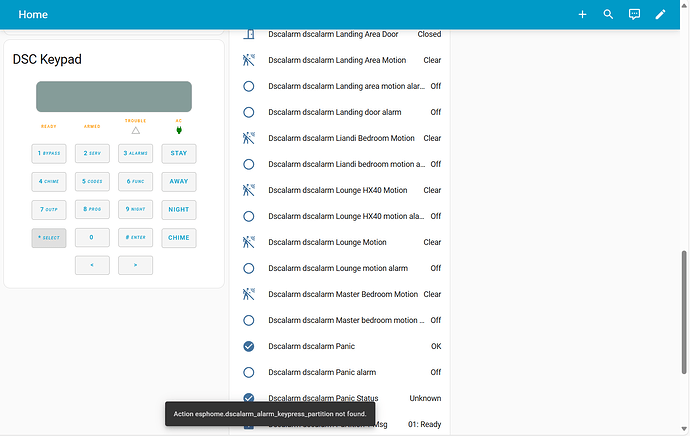
Task: Click circle icon for Panic alarm
Action: 249,372
